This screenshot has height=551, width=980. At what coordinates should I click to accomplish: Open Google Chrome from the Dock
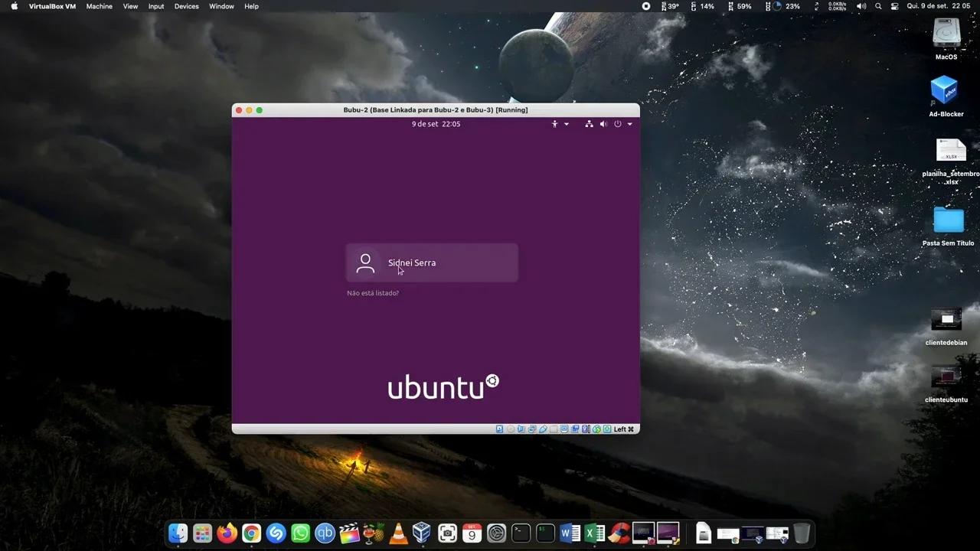(252, 533)
